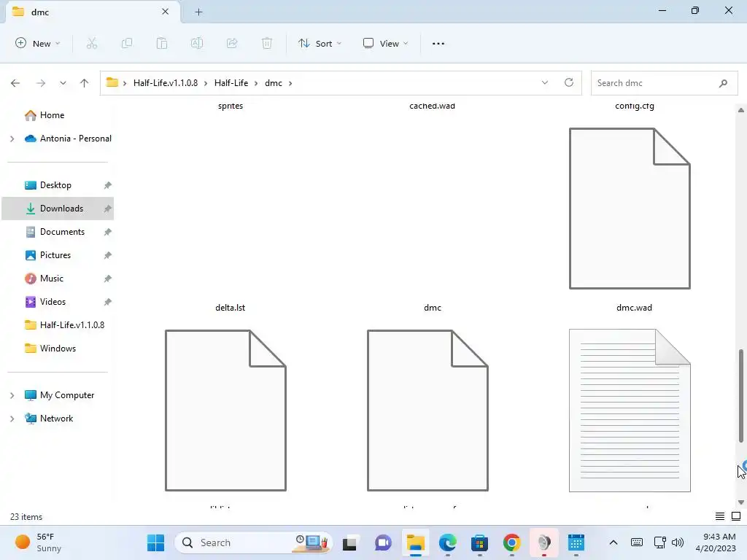747x560 pixels.
Task: Switch to details list view icon
Action: click(720, 516)
